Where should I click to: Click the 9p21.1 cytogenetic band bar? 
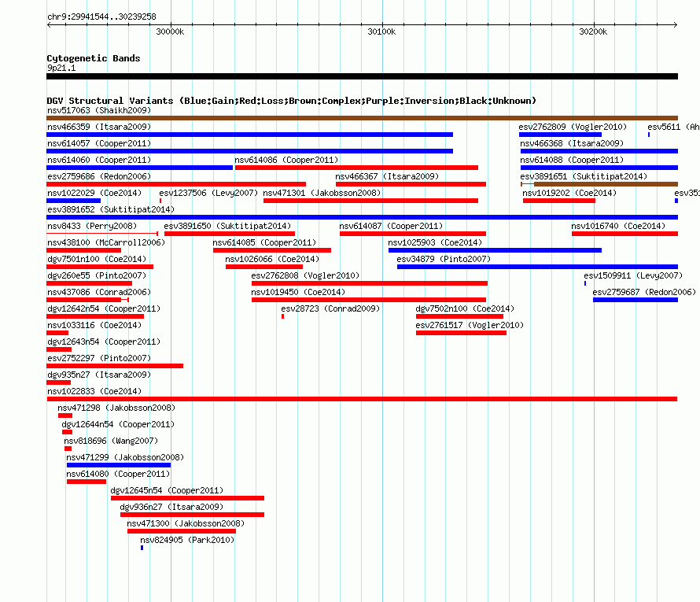(x=362, y=76)
